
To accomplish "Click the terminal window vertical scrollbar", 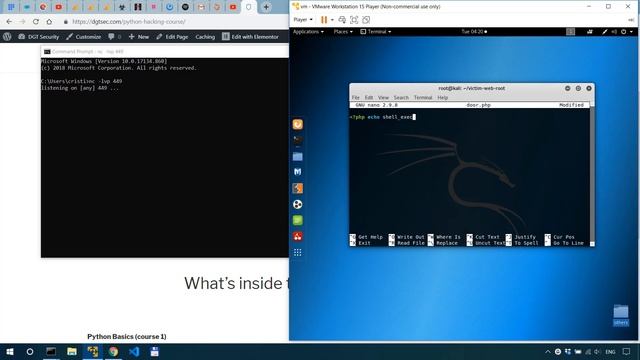I will point(592,174).
